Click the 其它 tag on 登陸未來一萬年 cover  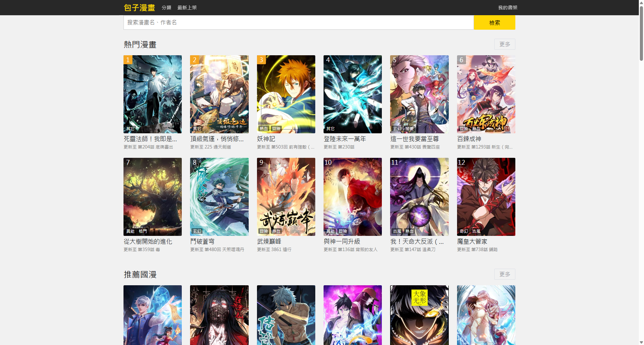pos(330,128)
